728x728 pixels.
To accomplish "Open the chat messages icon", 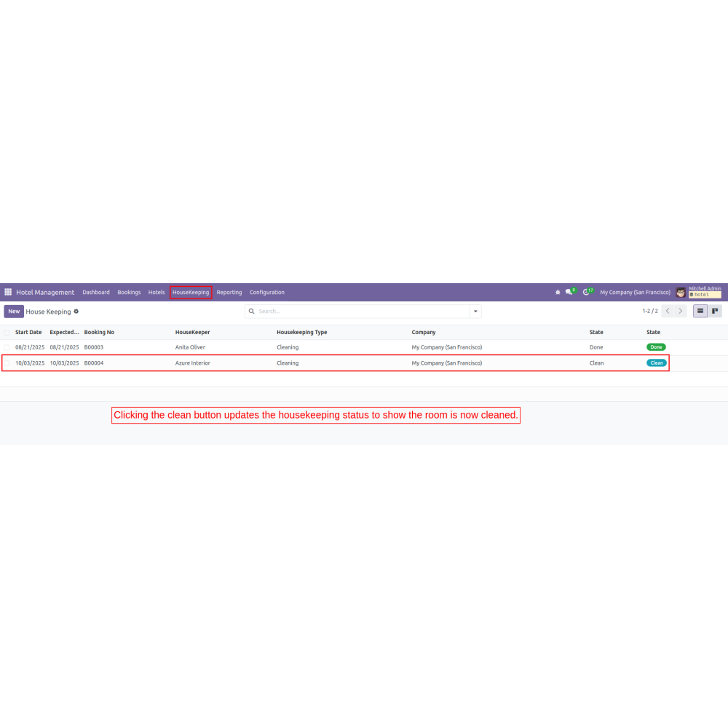I will 569,292.
